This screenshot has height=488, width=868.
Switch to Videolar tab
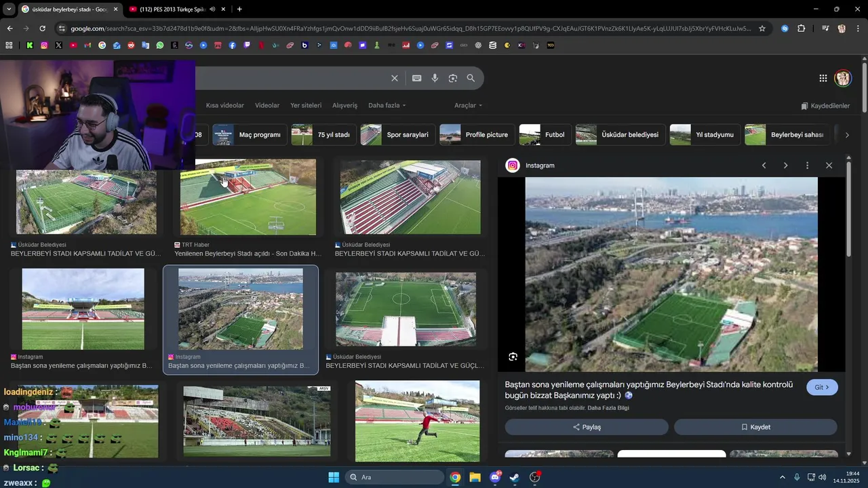pyautogui.click(x=267, y=105)
